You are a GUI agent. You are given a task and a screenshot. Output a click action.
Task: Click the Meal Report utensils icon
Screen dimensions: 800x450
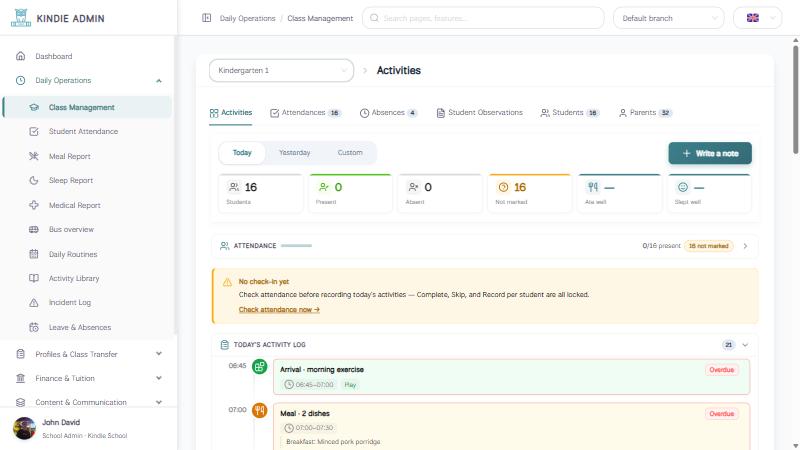pos(34,156)
